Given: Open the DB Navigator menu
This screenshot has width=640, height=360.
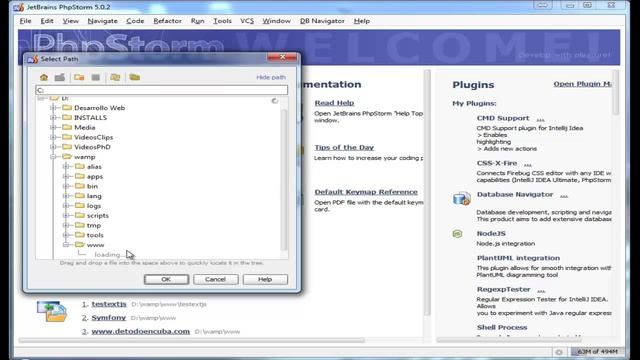Looking at the screenshot, I should point(322,21).
